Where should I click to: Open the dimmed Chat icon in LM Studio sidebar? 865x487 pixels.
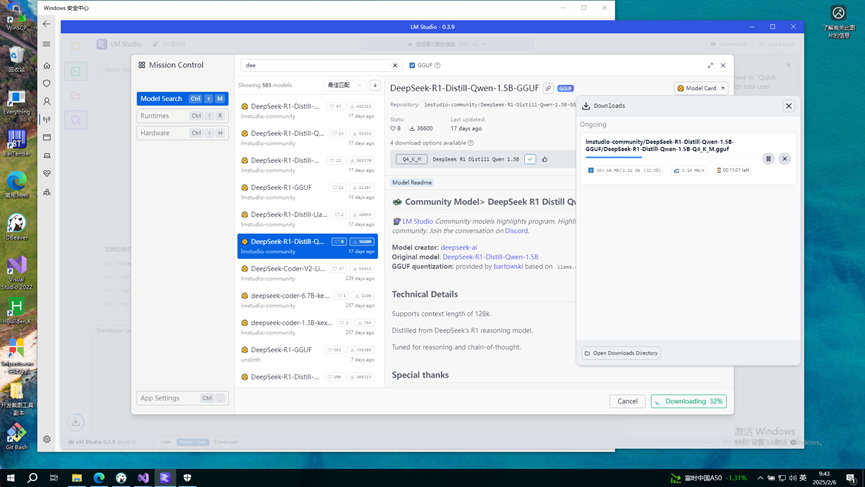(x=76, y=46)
